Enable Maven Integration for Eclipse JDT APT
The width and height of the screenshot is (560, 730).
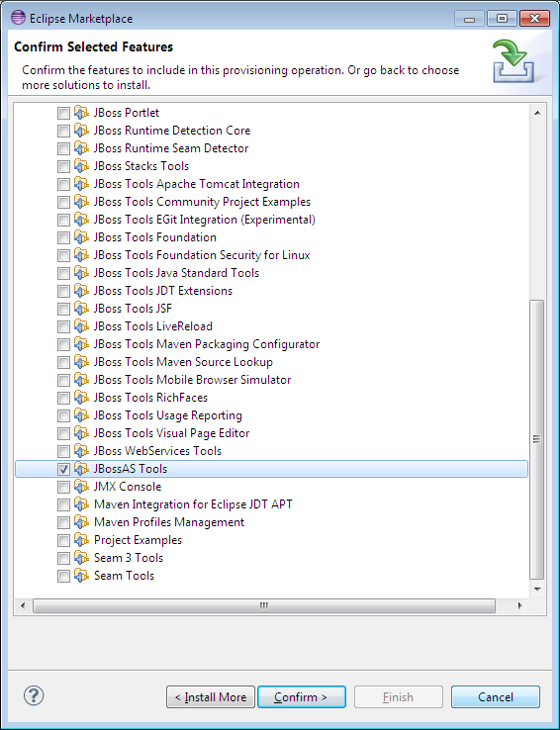[x=63, y=504]
